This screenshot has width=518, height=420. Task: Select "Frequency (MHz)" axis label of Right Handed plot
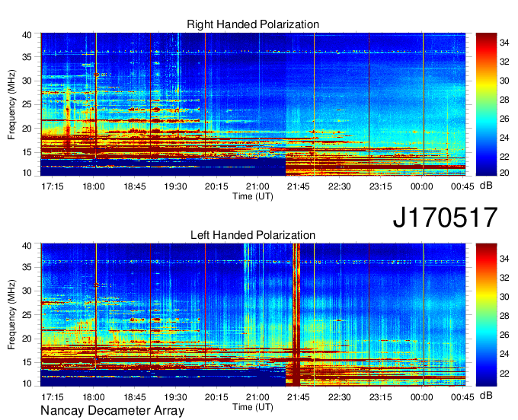(11, 104)
